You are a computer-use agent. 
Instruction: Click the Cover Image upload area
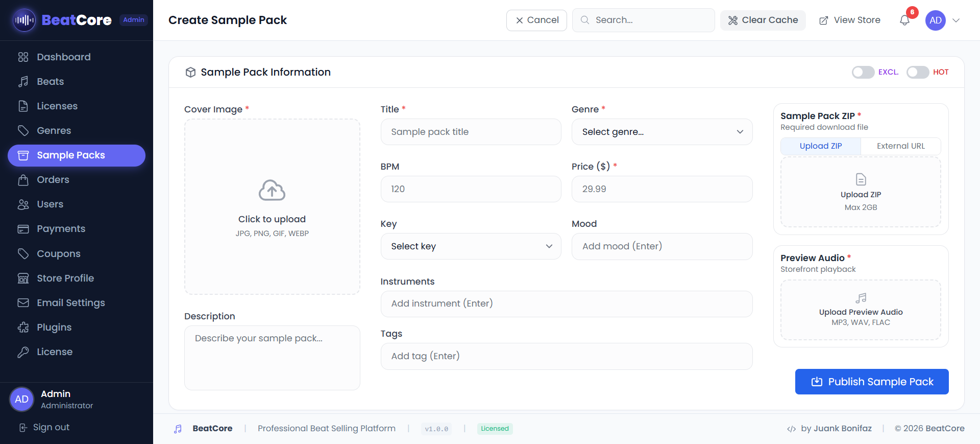272,206
